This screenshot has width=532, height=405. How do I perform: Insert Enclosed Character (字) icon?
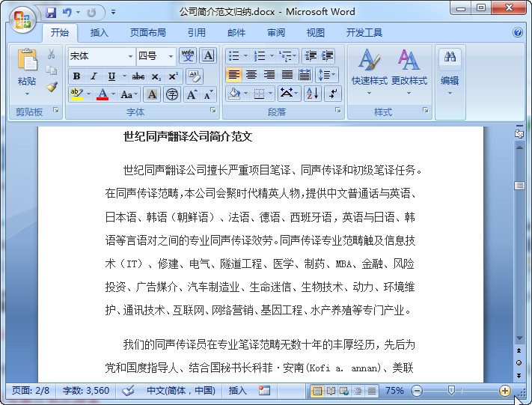[172, 94]
